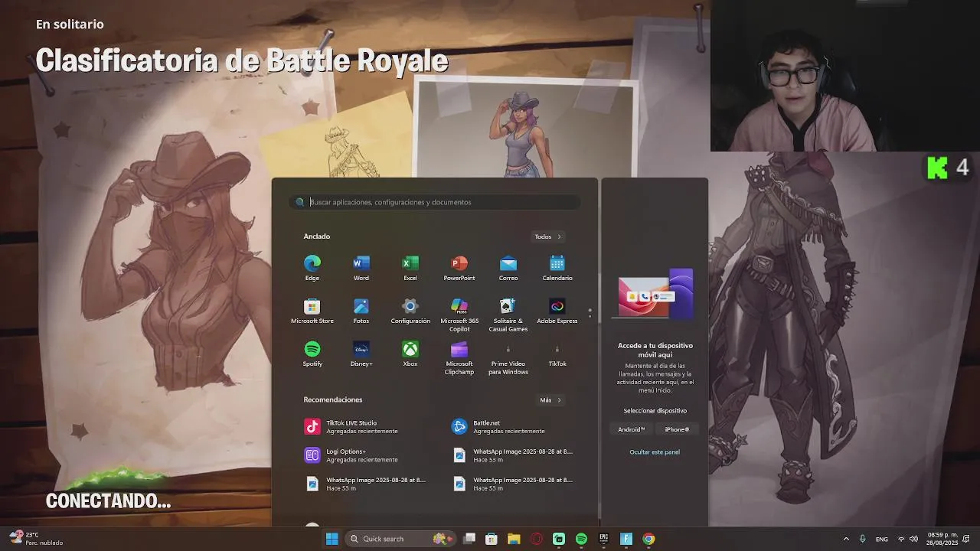980x551 pixels.
Task: Open network and volume quick settings
Action: pyautogui.click(x=907, y=539)
